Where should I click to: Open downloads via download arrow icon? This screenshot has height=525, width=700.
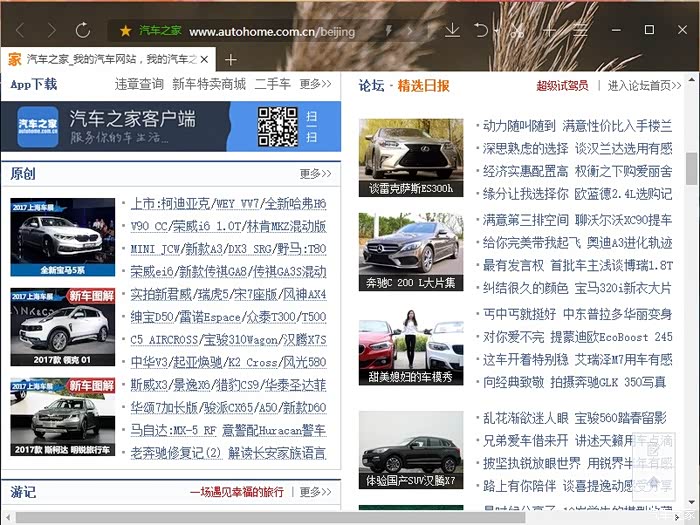coord(452,31)
